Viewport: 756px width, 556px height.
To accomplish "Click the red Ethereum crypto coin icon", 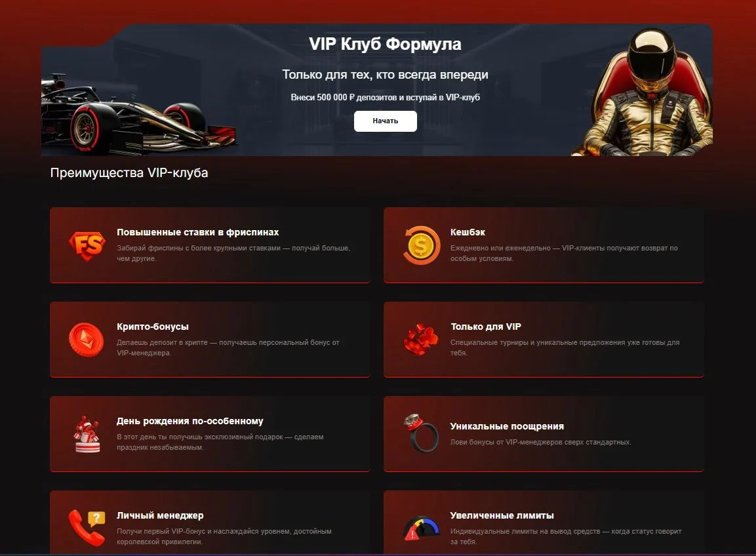I will [87, 340].
